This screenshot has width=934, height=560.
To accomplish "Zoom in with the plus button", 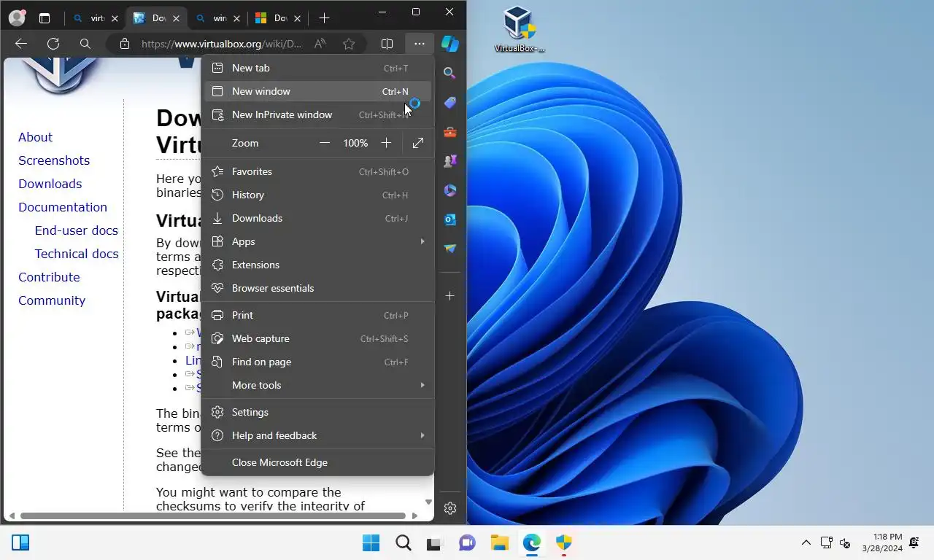I will (386, 143).
